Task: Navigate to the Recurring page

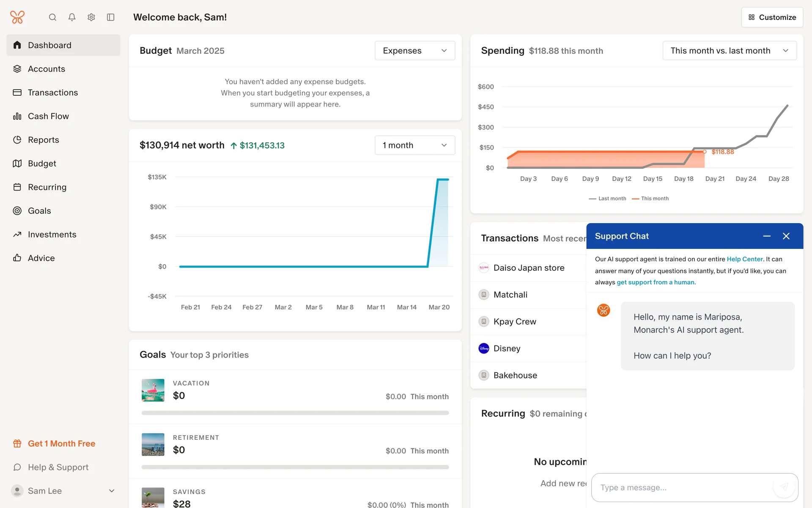Action: [47, 187]
